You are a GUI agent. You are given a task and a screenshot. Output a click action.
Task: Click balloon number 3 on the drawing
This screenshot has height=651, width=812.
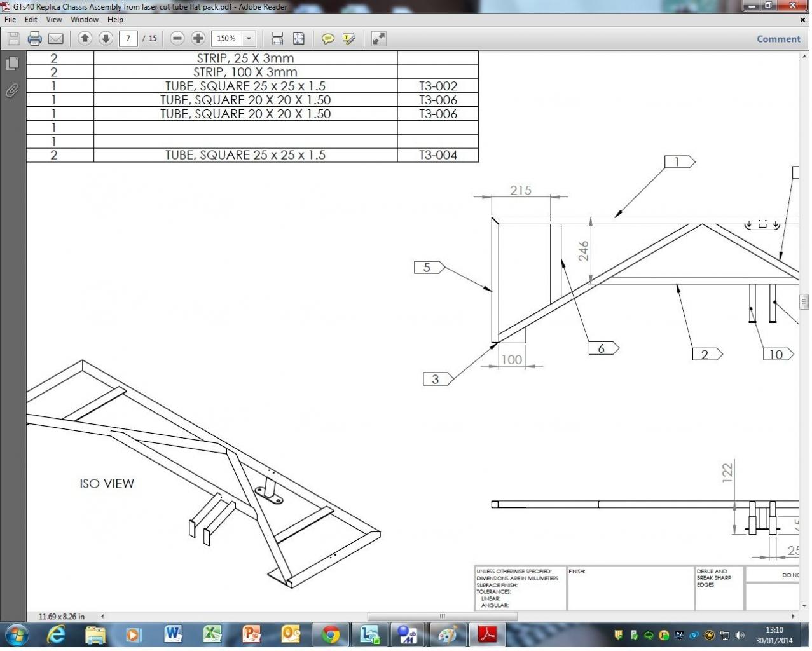pos(437,379)
